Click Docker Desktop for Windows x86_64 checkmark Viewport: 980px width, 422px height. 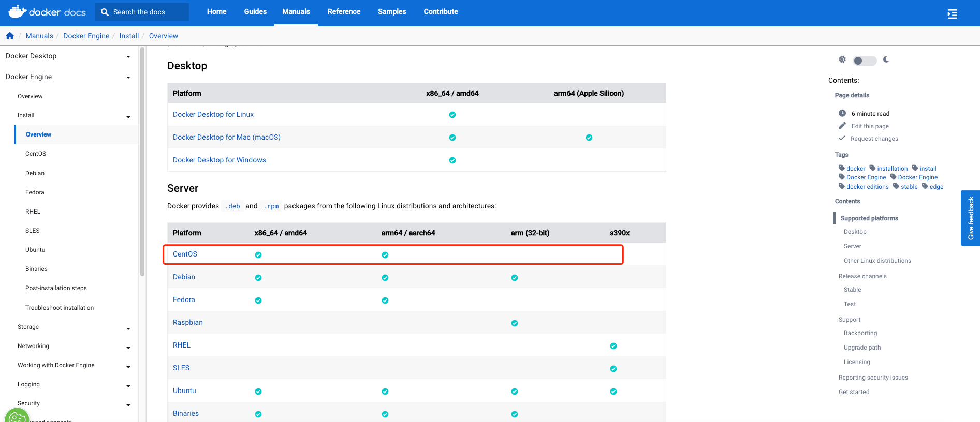[x=452, y=160]
